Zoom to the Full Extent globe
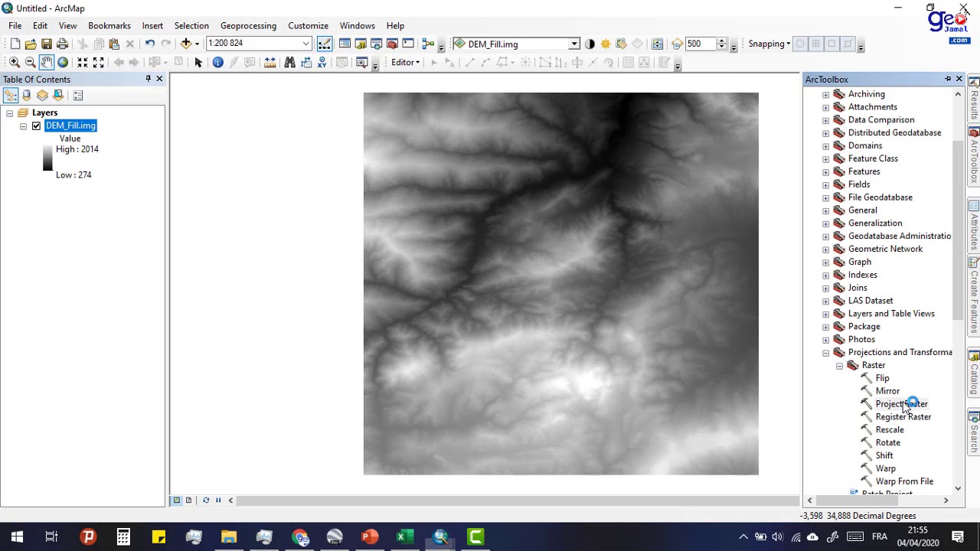The height and width of the screenshot is (551, 980). pos(63,62)
